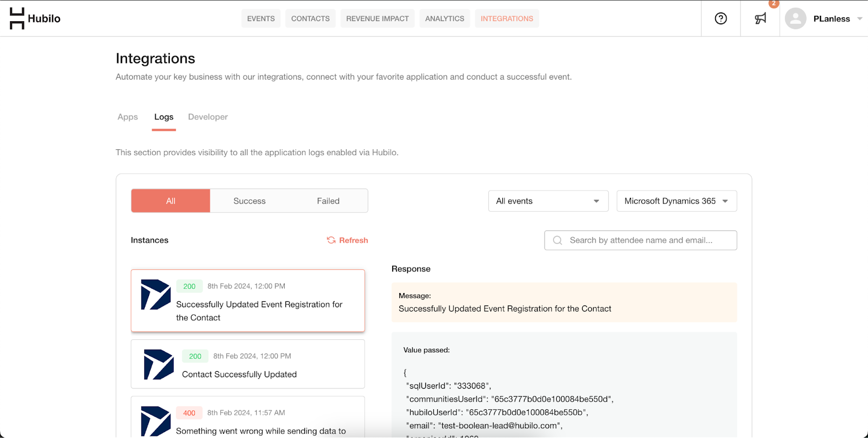This screenshot has height=438, width=868.
Task: Open the help question mark icon
Action: 720,18
